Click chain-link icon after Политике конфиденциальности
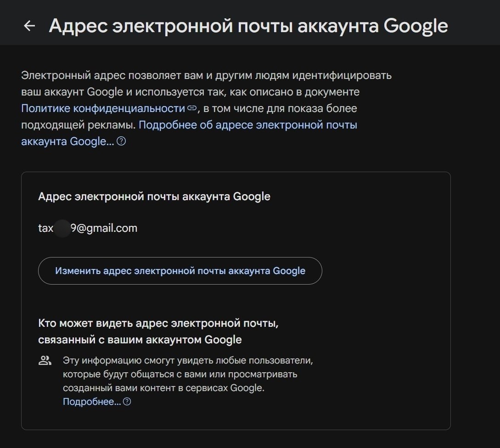 point(191,108)
